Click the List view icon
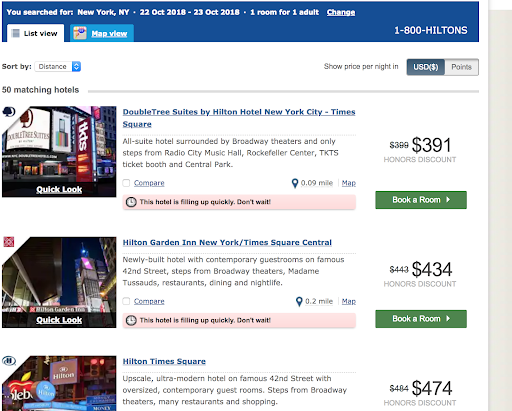Screen dimensions: 512x411 click(x=15, y=33)
